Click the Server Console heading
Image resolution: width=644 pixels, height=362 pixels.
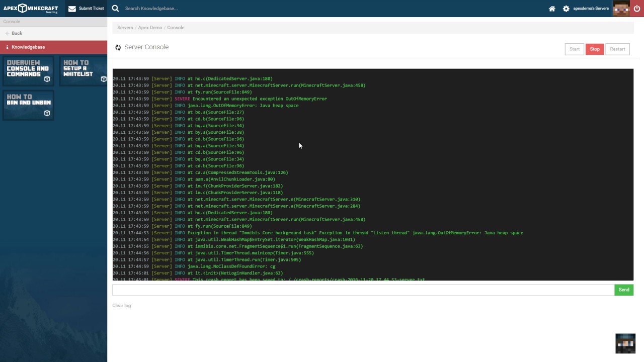146,47
